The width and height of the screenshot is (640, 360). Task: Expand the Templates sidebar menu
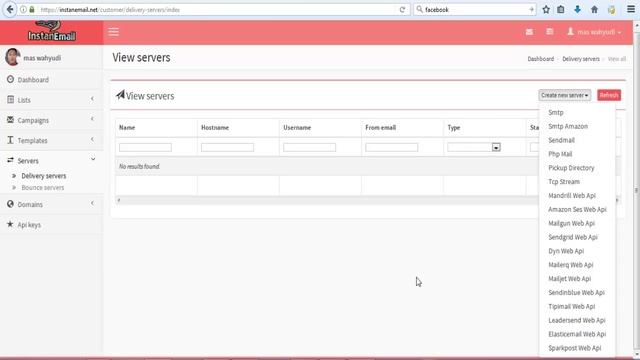(51, 140)
